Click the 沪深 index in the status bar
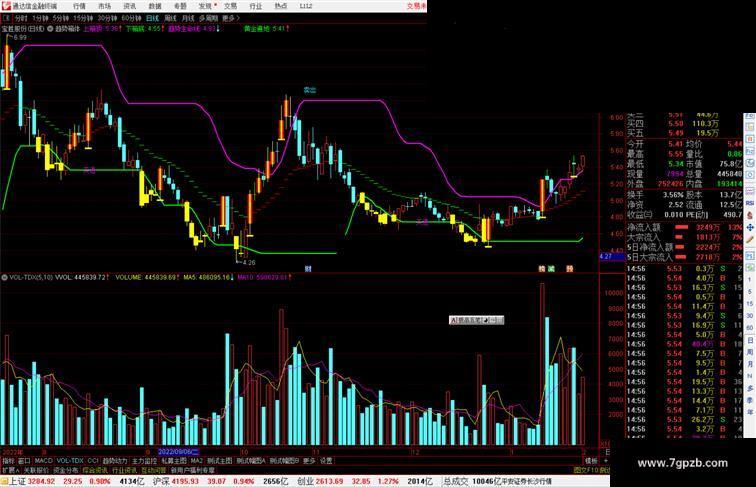756x487 pixels. click(x=162, y=481)
